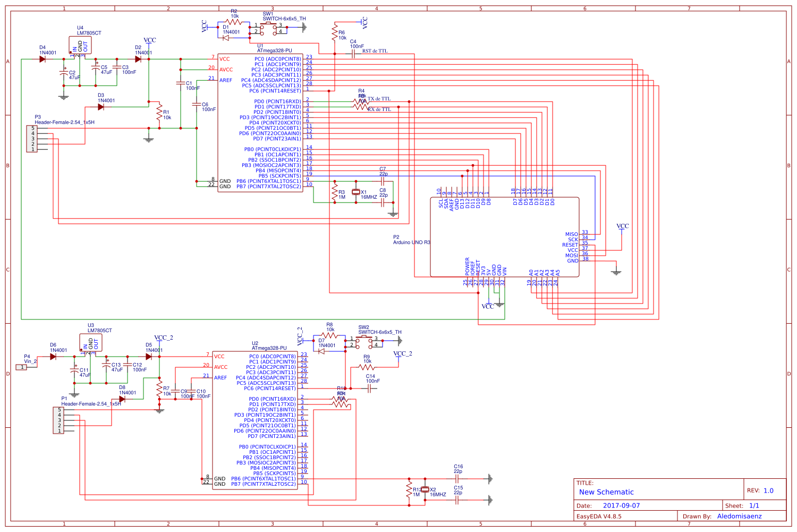Select the U3 LM7805CT regulator symbol
797x532 pixels.
(x=91, y=343)
